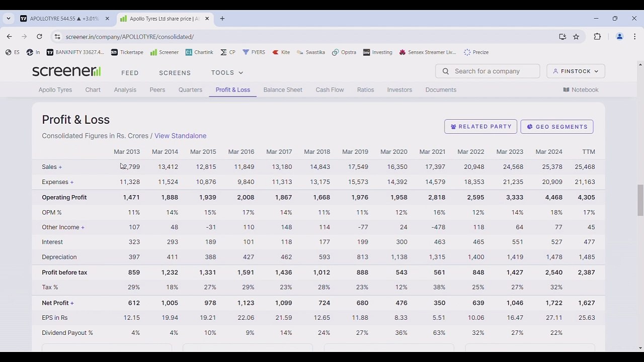Open the Chartink bookmark

(x=199, y=52)
